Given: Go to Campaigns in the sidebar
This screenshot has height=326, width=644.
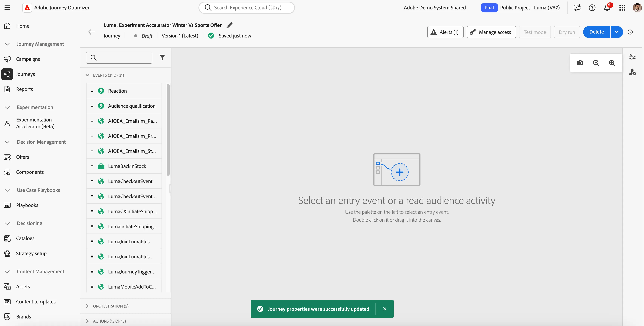Looking at the screenshot, I should coord(28,59).
